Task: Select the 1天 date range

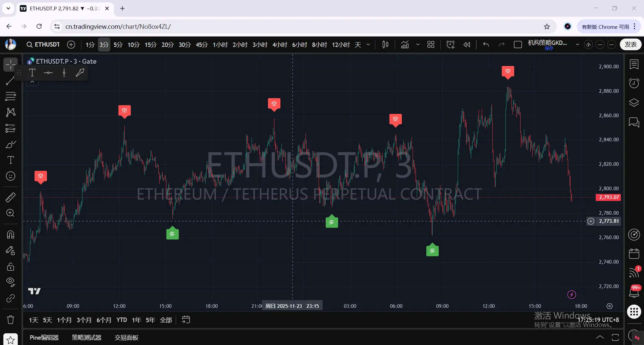Action: point(34,320)
